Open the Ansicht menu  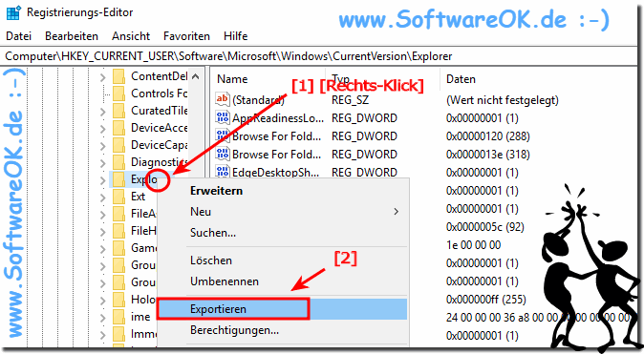[131, 36]
